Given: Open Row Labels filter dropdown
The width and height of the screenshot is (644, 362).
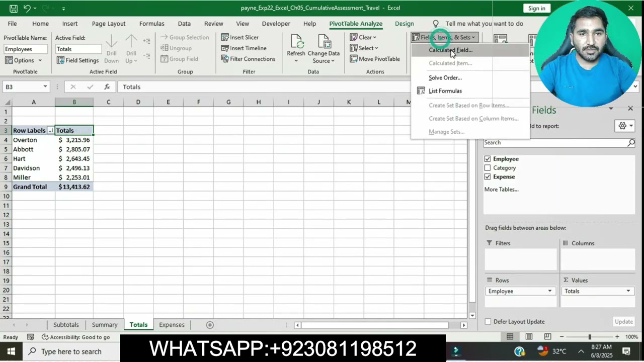Looking at the screenshot, I should (50, 130).
